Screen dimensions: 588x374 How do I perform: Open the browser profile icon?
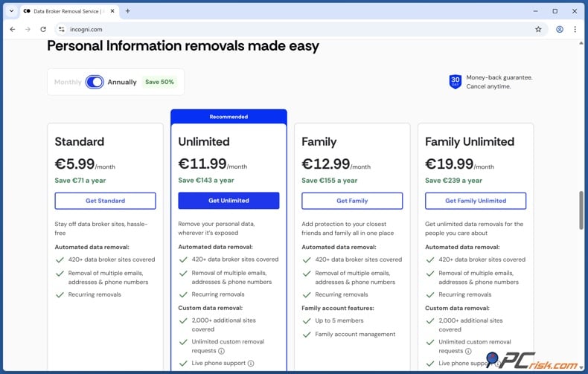point(560,29)
